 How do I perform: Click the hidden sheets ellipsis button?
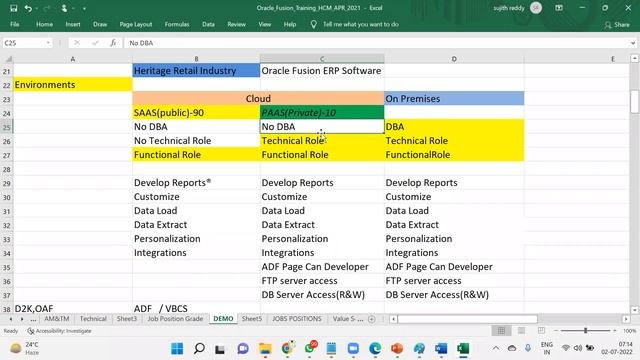pos(33,319)
